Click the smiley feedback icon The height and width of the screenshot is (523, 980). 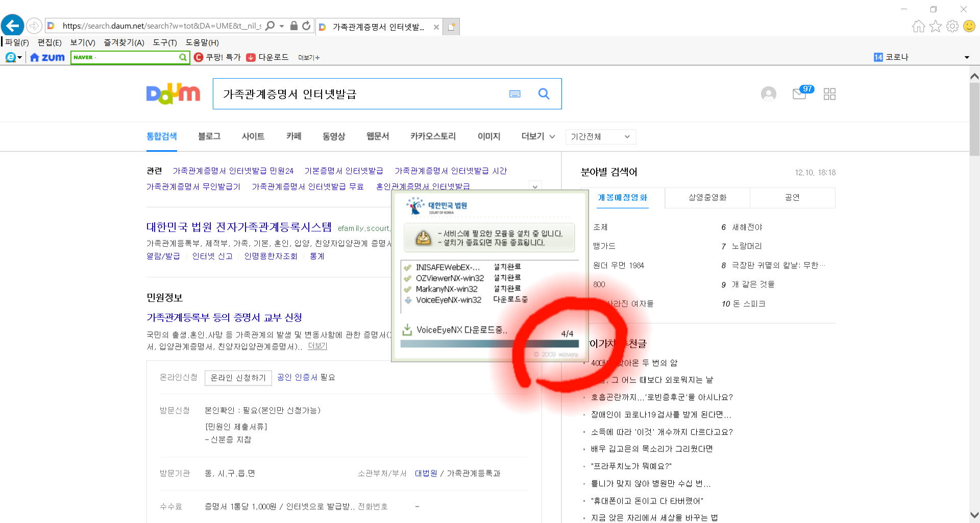point(969,26)
